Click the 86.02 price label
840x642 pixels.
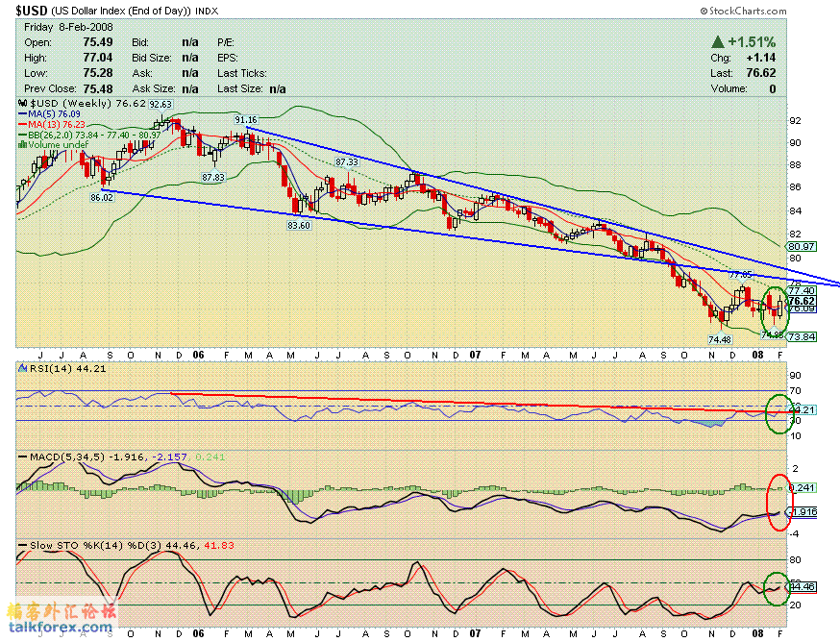tap(102, 197)
